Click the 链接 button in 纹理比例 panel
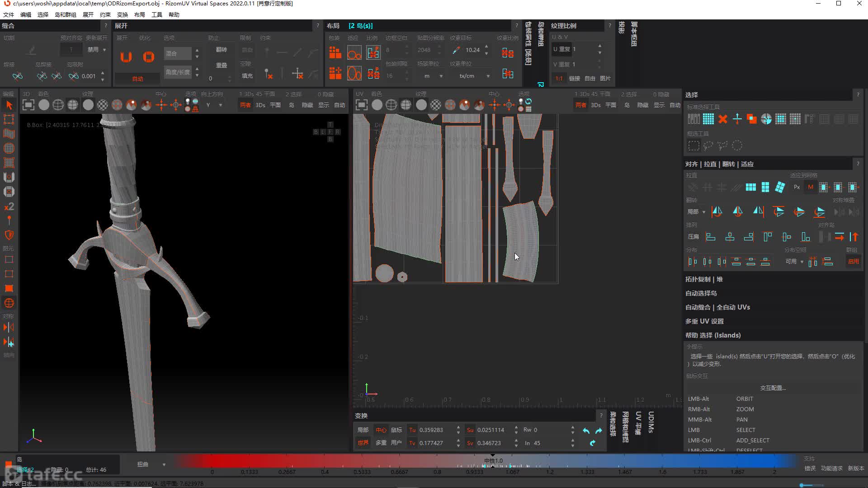The image size is (868, 488). [575, 78]
